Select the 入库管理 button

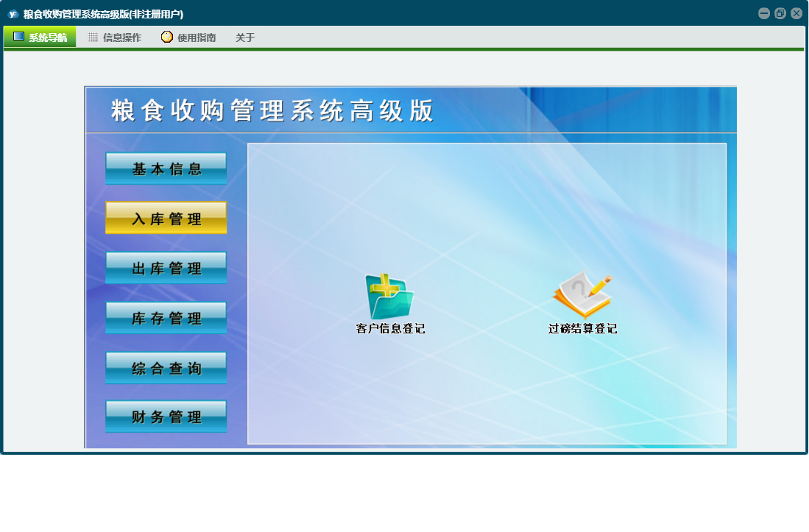pyautogui.click(x=166, y=218)
